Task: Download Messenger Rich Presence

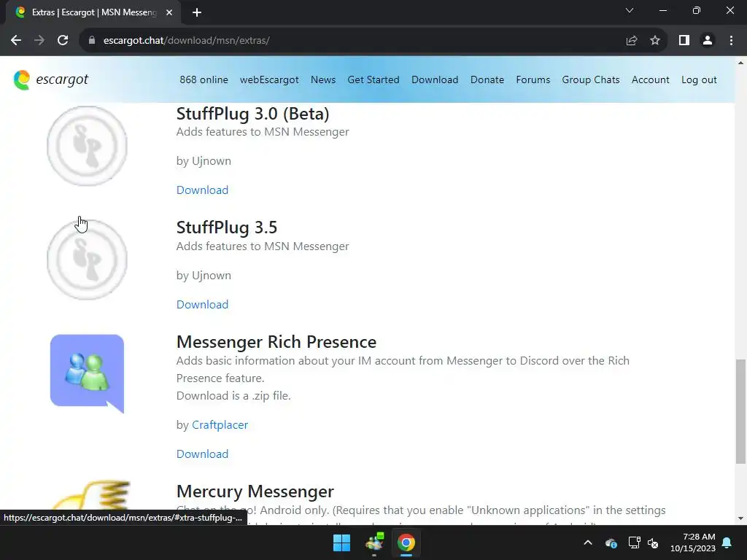Action: click(x=203, y=454)
